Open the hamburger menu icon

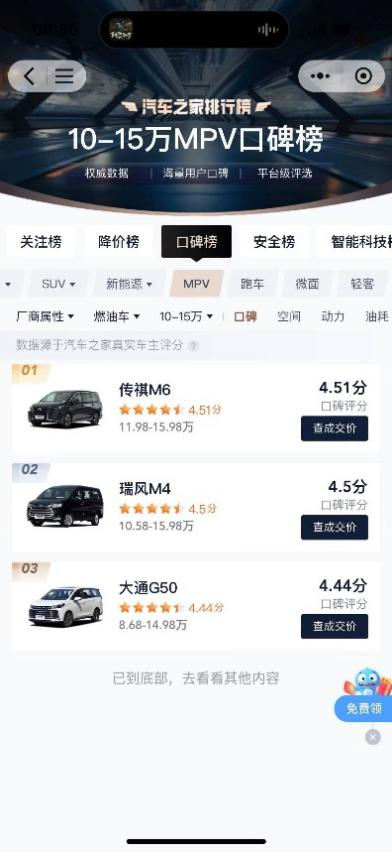tap(64, 76)
